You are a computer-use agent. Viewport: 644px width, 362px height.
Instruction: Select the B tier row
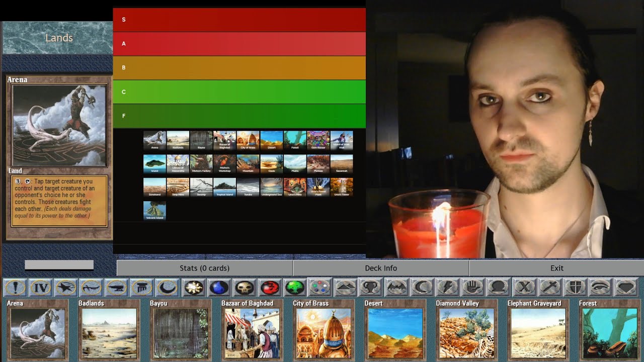(239, 68)
